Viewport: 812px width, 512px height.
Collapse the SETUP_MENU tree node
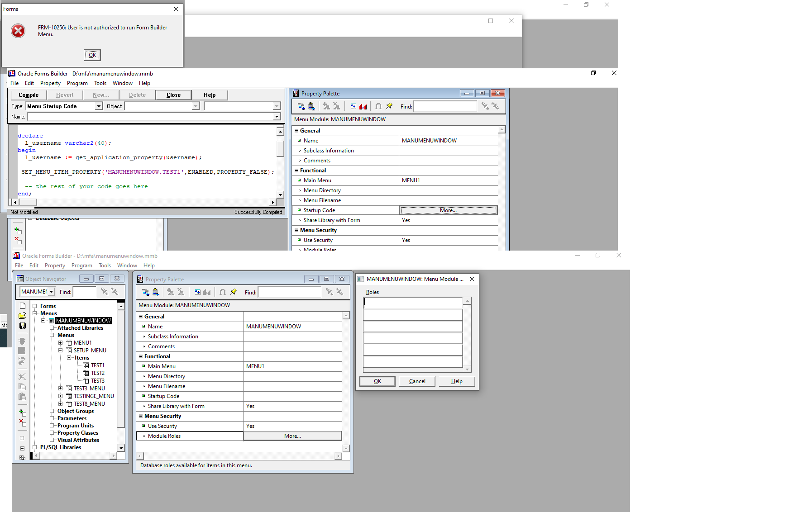coord(61,351)
